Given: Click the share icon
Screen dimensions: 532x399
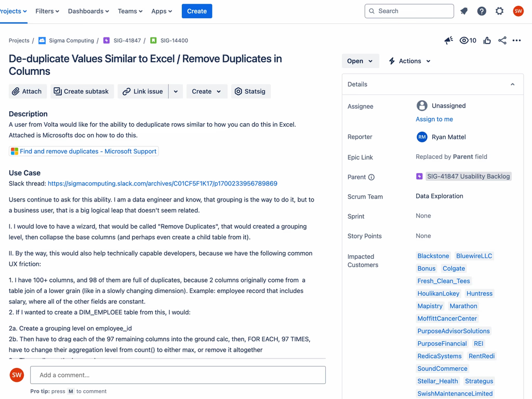Looking at the screenshot, I should click(502, 41).
